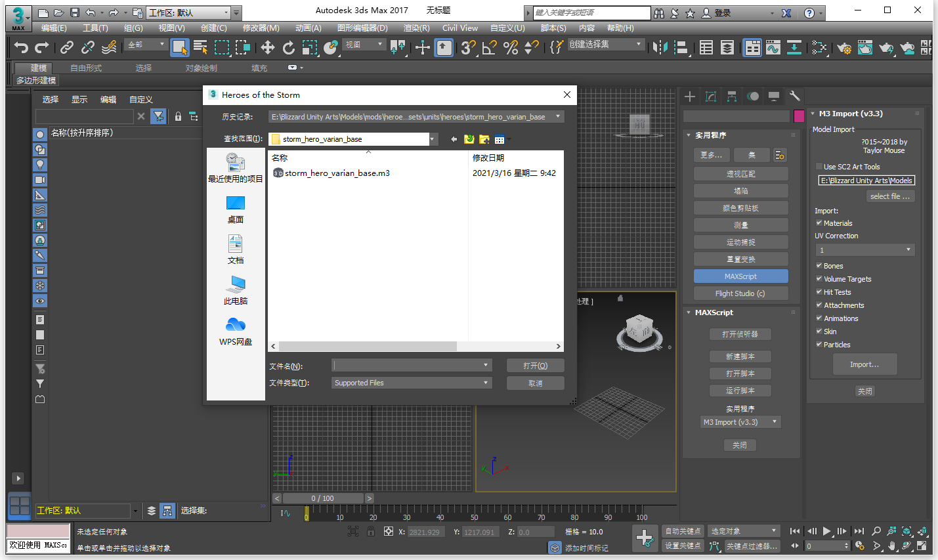Create a new folder in file dialog
Screen dimensions: 938x560
tap(484, 139)
